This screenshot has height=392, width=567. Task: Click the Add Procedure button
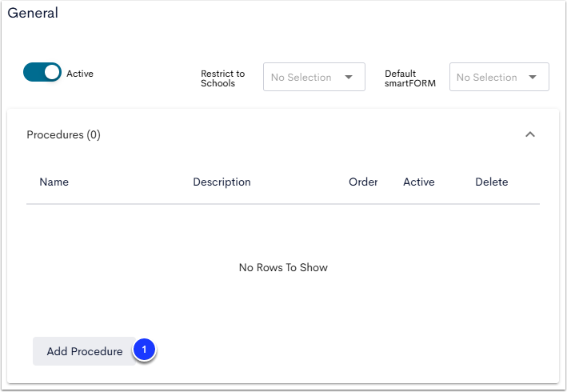[84, 351]
